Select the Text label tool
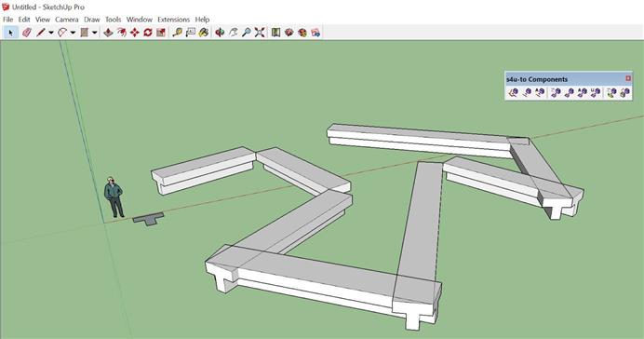Screen dimensions: 644x339 tap(190, 33)
